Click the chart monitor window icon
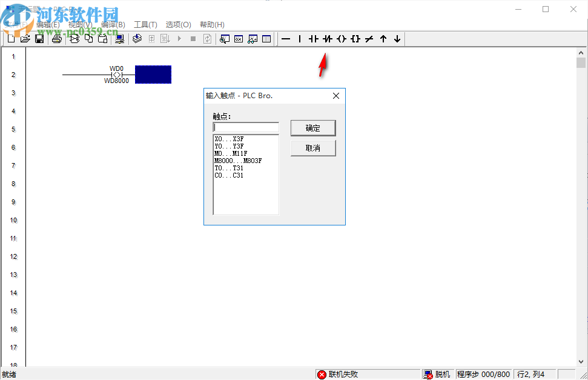This screenshot has width=588, height=380. point(253,39)
